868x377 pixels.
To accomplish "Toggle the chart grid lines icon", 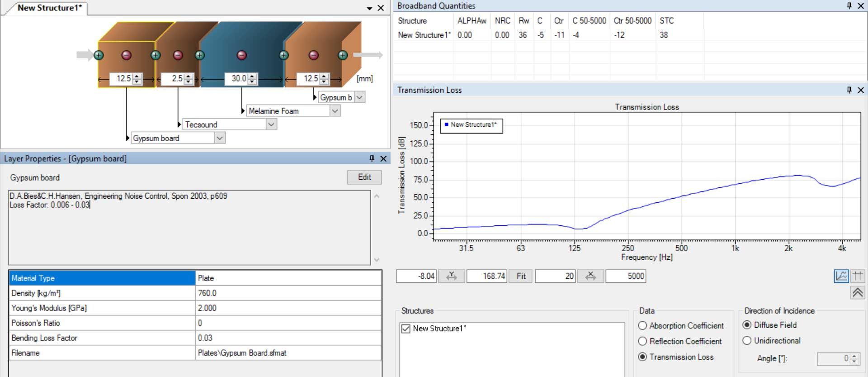I will (858, 276).
